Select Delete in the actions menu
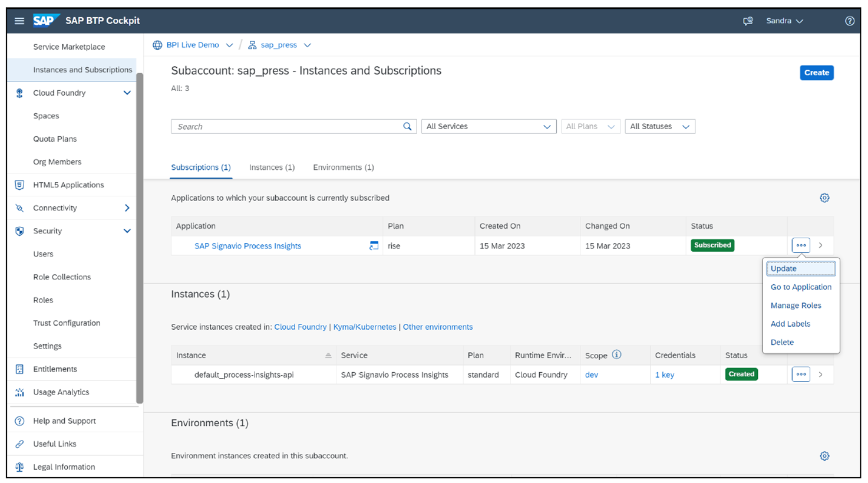Screen dimensions: 868x483 [x=782, y=342]
